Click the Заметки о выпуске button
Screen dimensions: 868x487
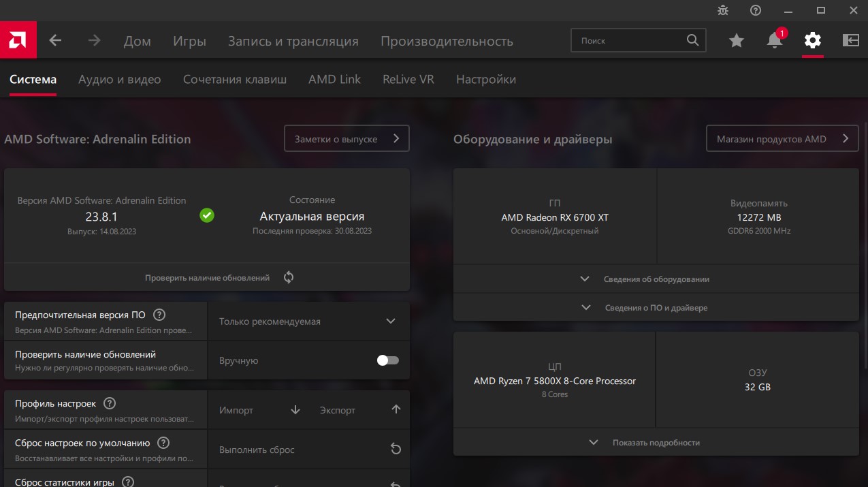347,138
